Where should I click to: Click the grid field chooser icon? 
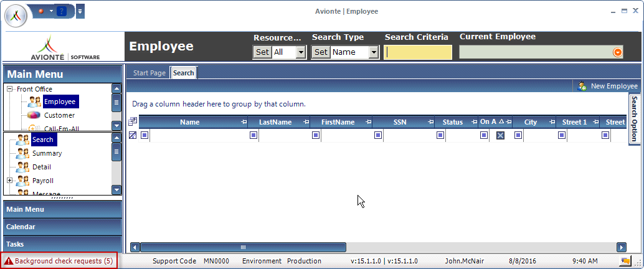pyautogui.click(x=132, y=122)
